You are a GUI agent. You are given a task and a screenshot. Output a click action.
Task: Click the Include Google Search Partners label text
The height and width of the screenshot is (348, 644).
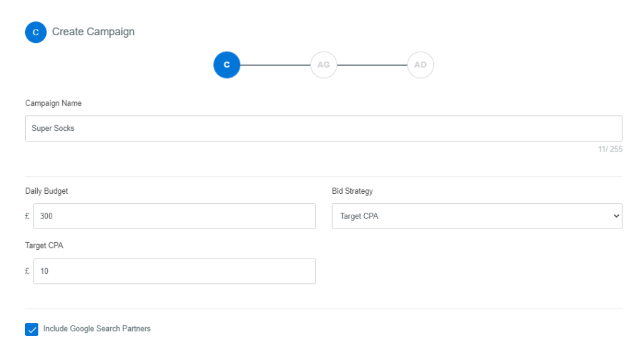(97, 328)
